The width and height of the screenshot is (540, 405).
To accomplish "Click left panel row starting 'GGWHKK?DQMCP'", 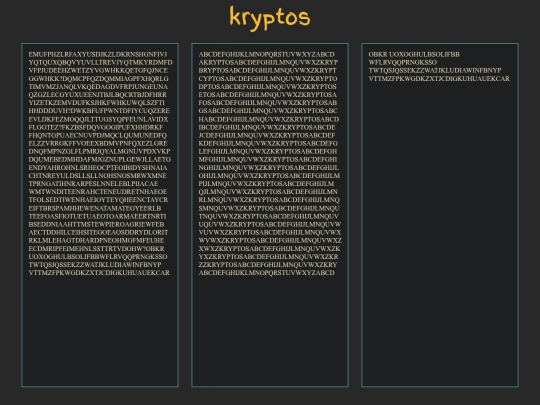I will point(98,79).
